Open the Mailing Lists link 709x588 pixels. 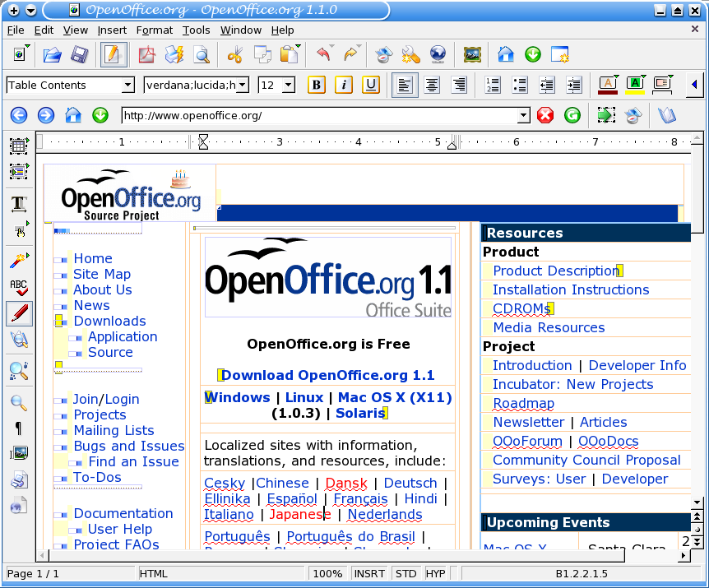click(114, 430)
